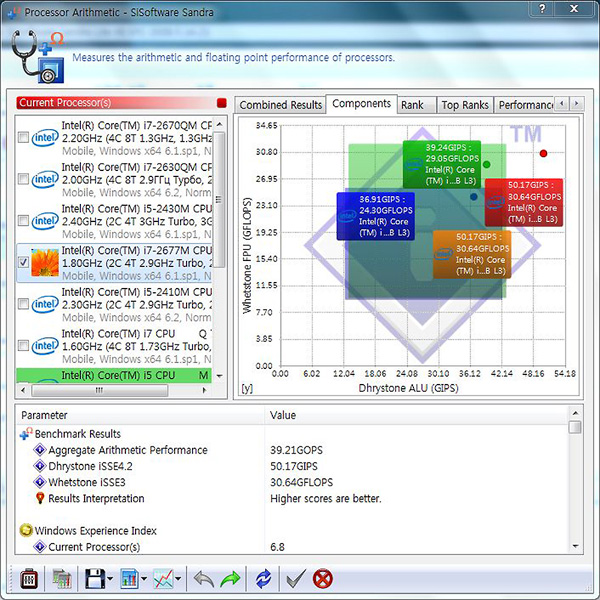The width and height of the screenshot is (600, 600).
Task: Click results panel scroll down arrow
Action: click(x=575, y=546)
